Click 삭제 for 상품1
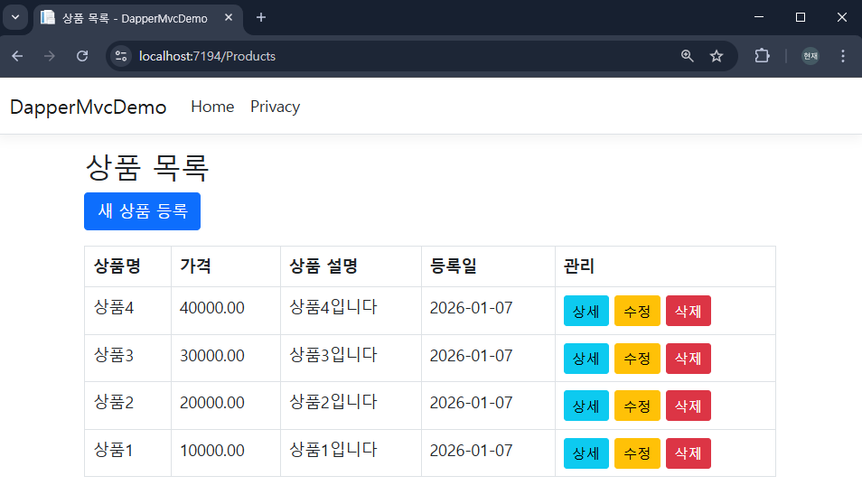 [x=688, y=453]
